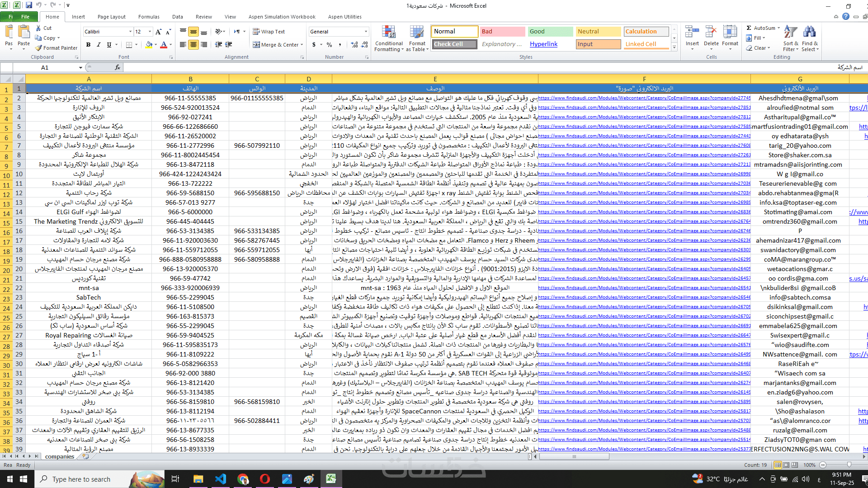Apply the Check Cell style

point(454,44)
